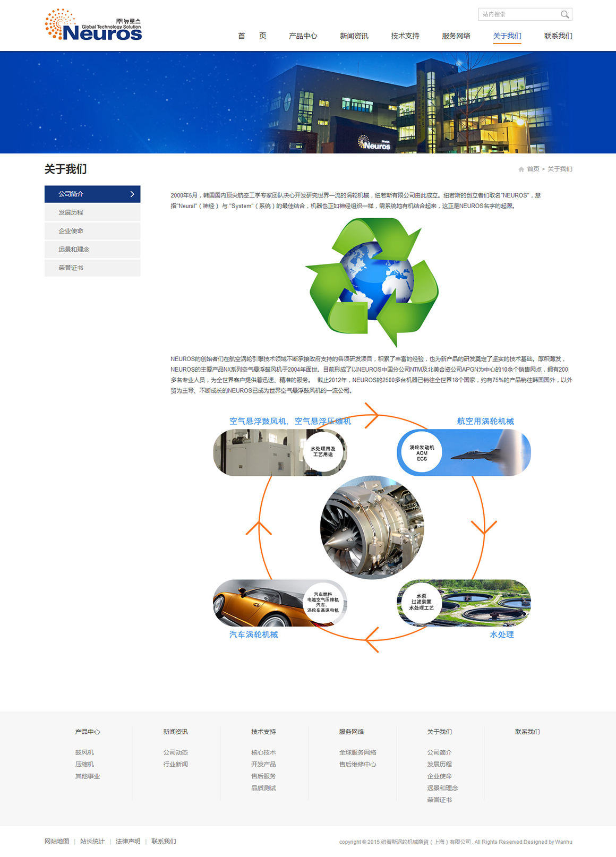Image resolution: width=616 pixels, height=857 pixels.
Task: Click the search magnifier icon
Action: pyautogui.click(x=564, y=14)
